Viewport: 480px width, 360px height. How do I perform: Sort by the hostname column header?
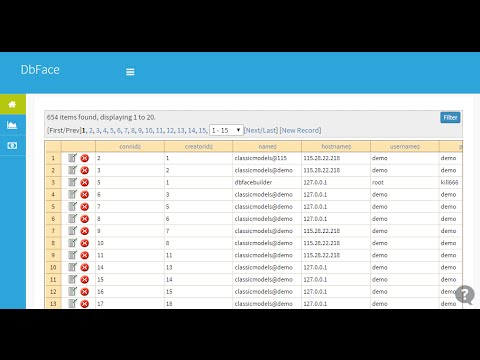pyautogui.click(x=336, y=146)
